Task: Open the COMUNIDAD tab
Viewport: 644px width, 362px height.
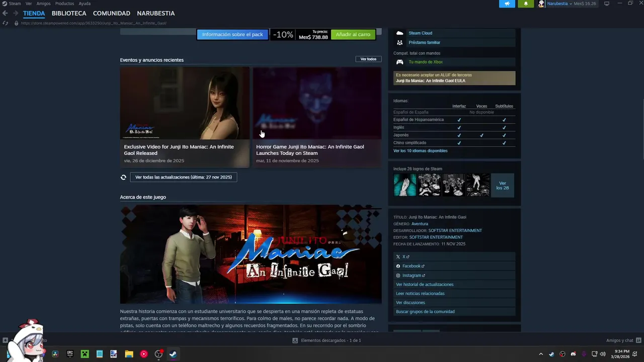Action: click(x=112, y=13)
